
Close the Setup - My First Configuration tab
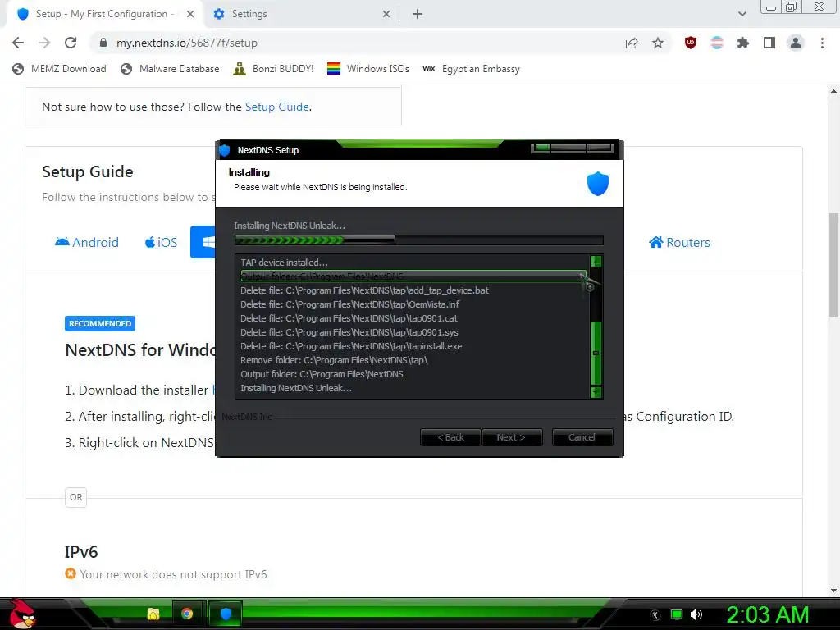(x=190, y=14)
